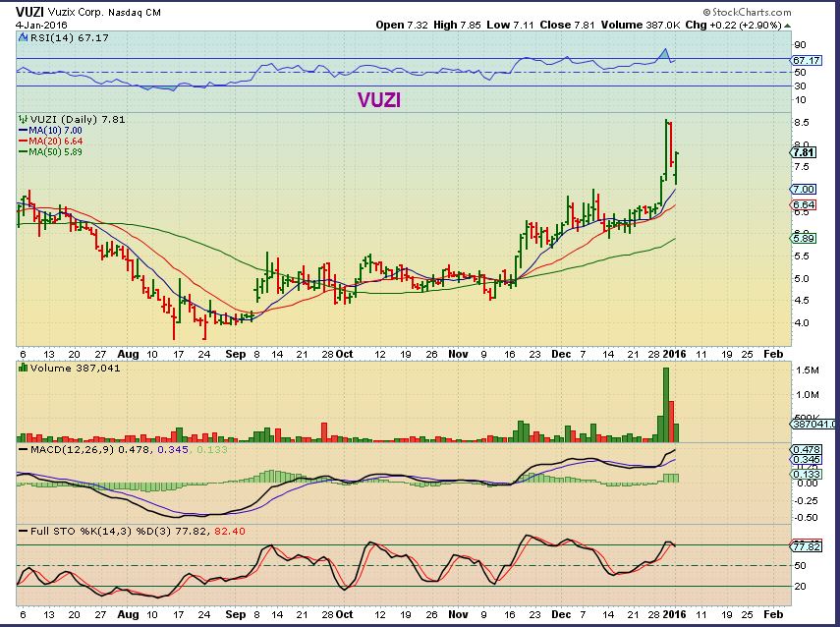
Task: Click the 'MA(10) 7.00' legend entry
Action: coord(50,131)
